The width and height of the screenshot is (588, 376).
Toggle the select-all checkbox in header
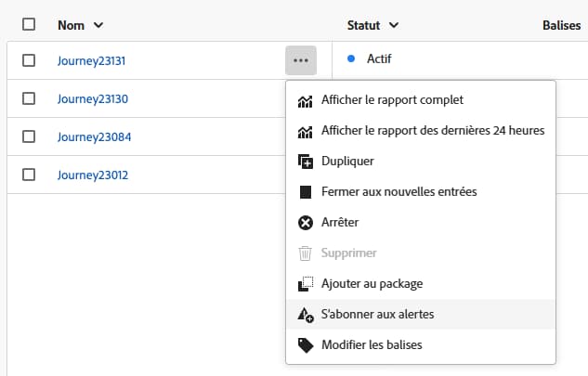pyautogui.click(x=29, y=24)
